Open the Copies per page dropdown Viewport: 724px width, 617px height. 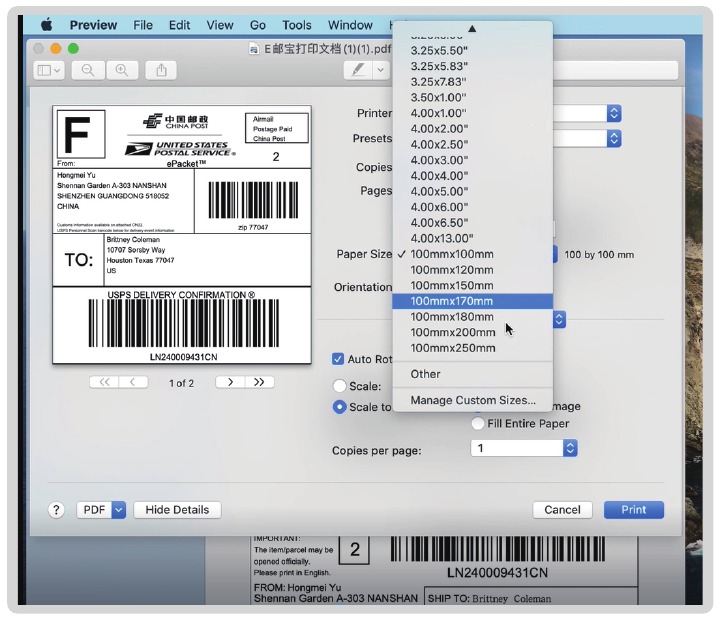(524, 448)
